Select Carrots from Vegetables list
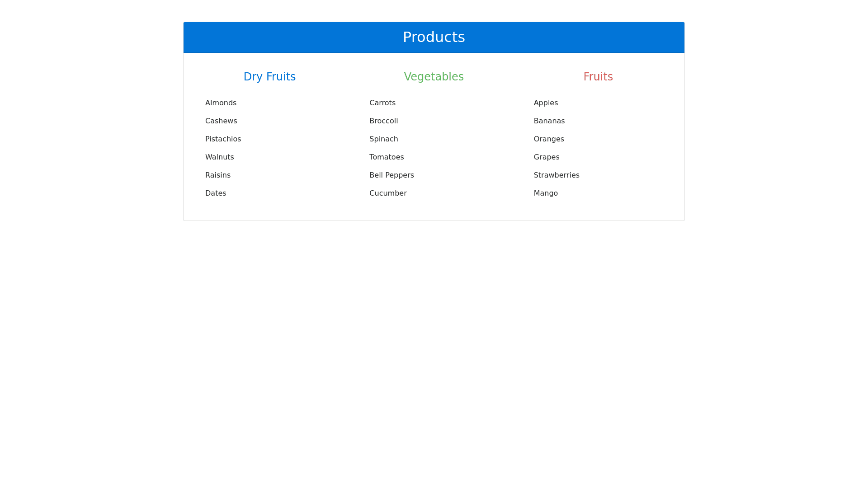Image resolution: width=868 pixels, height=488 pixels. tap(382, 103)
